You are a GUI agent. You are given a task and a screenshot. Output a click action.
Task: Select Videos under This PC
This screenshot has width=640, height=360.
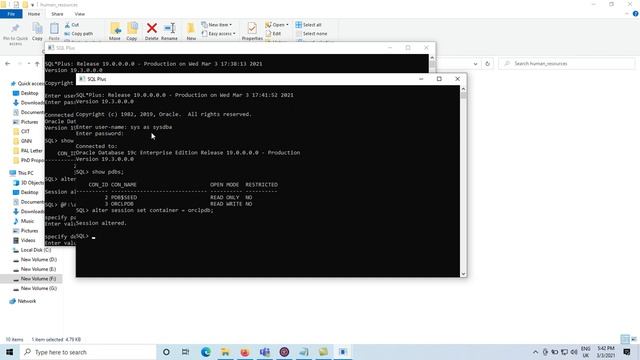point(24,240)
